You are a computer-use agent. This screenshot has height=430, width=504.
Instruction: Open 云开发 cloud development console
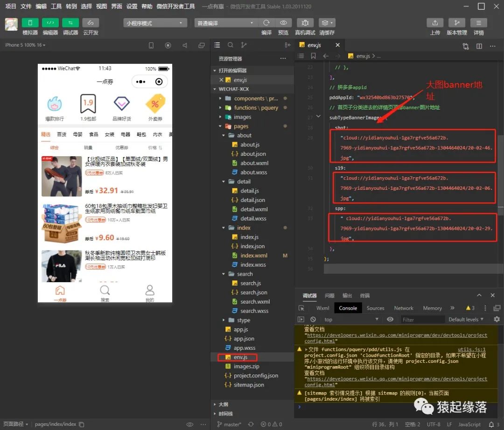(x=91, y=23)
